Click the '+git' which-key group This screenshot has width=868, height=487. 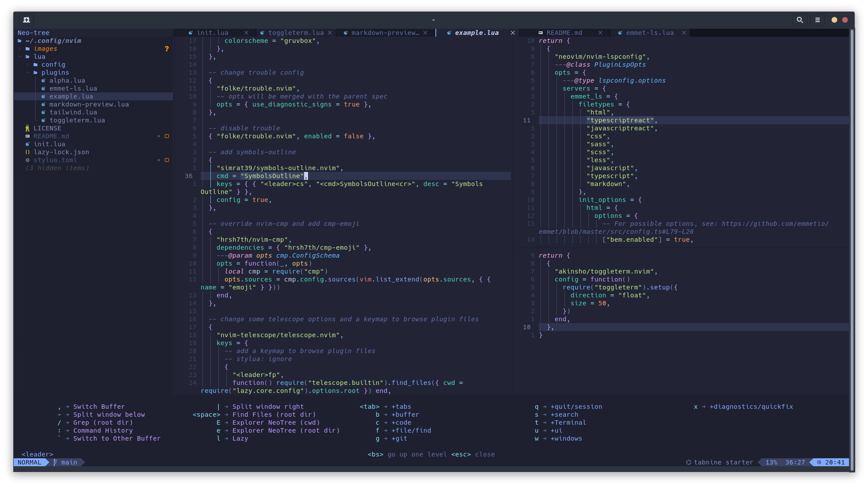(399, 438)
